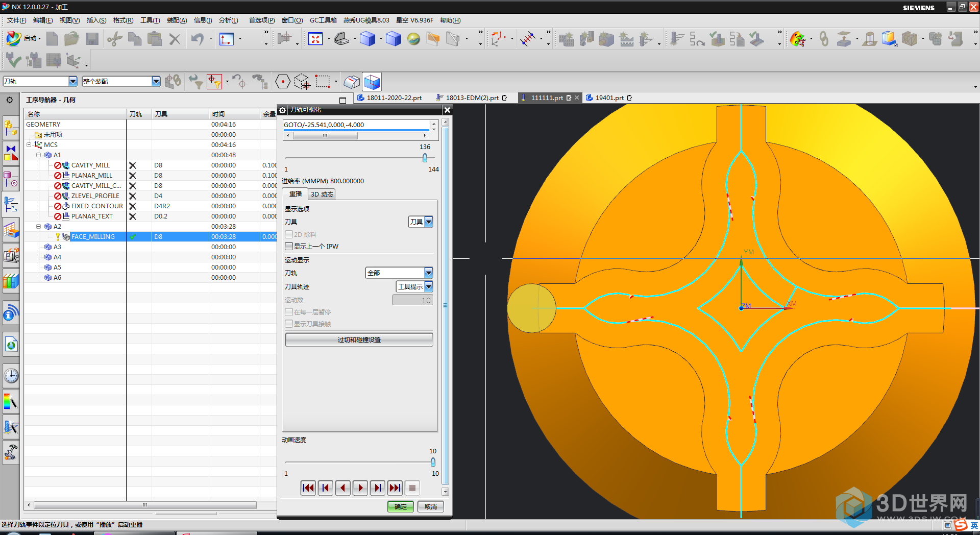Viewport: 980px width, 535px height.
Task: Open the 刀具 display dropdown
Action: point(421,222)
